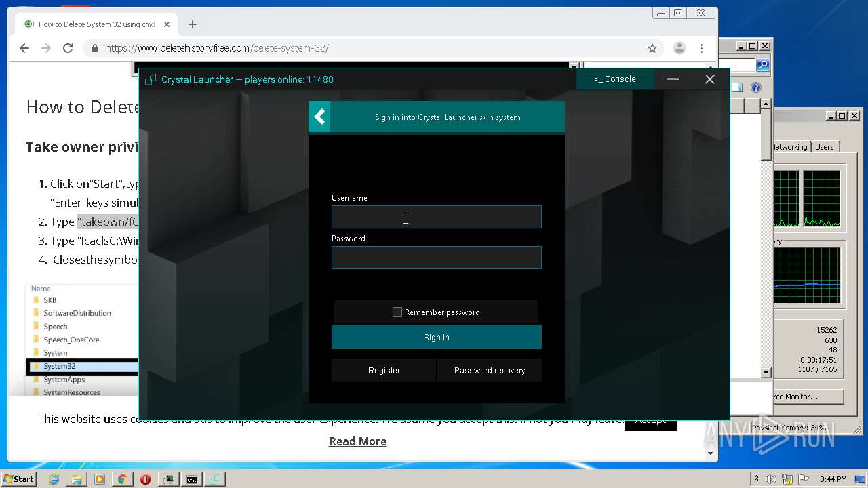Open the blue Help question icon

click(x=756, y=87)
